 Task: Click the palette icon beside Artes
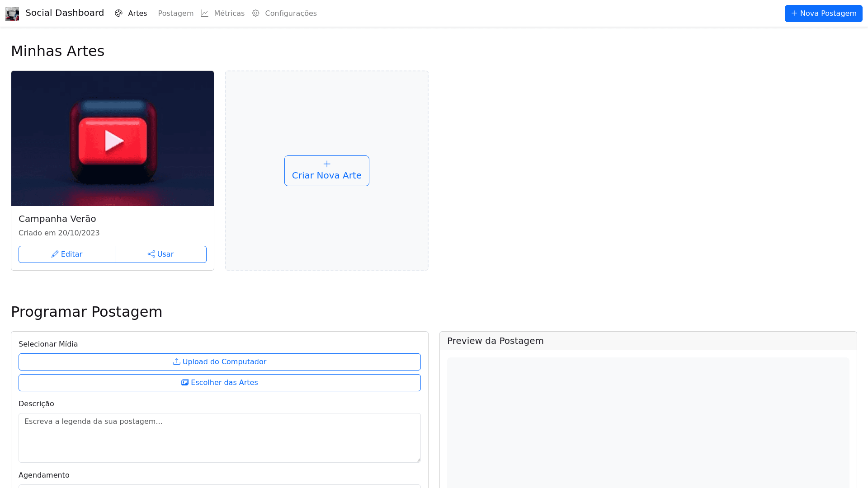click(118, 14)
